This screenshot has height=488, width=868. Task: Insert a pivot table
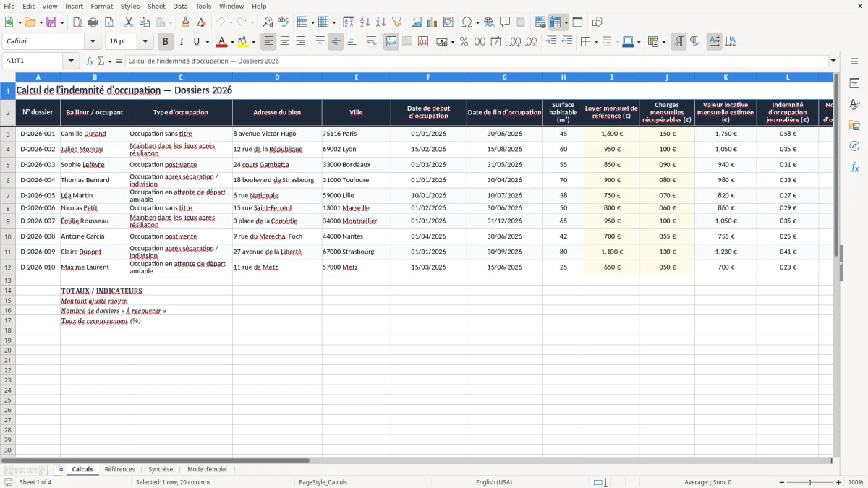[448, 22]
